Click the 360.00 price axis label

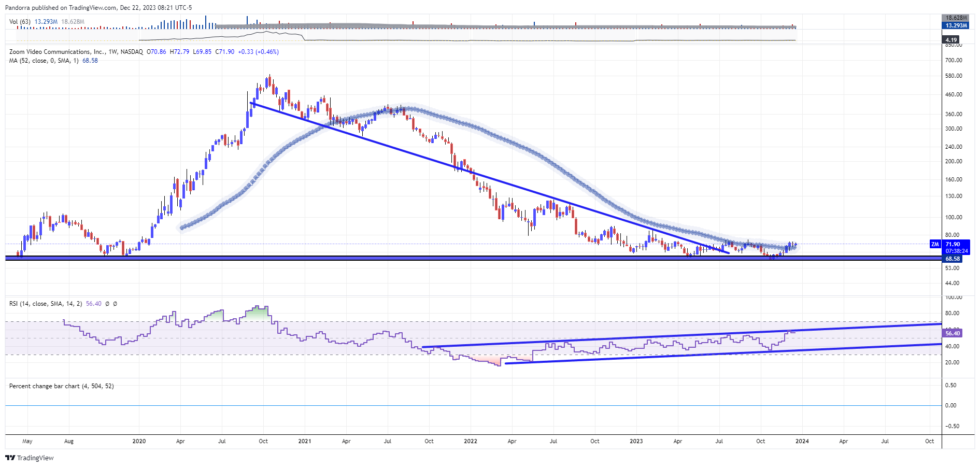(954, 115)
